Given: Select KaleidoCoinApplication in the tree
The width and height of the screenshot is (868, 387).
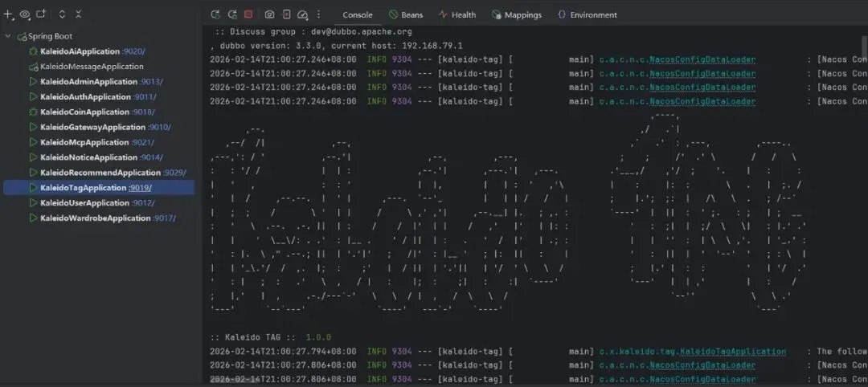Looking at the screenshot, I should (84, 112).
